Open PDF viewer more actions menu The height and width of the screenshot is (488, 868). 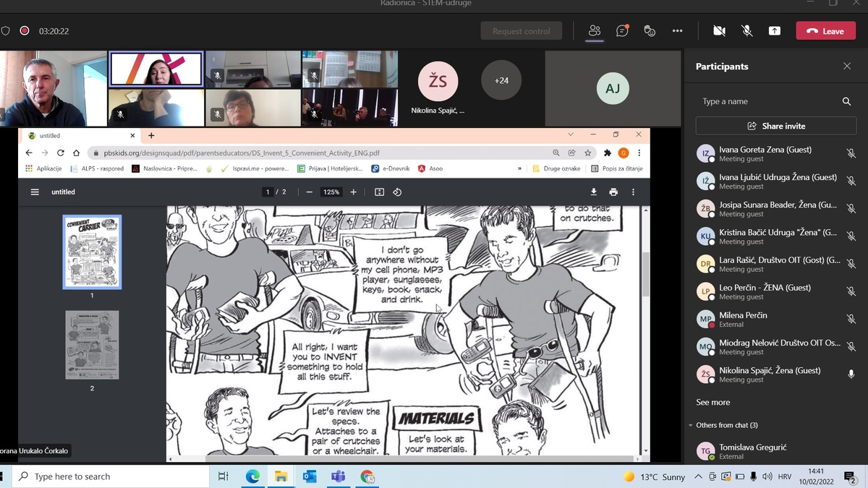pyautogui.click(x=633, y=192)
